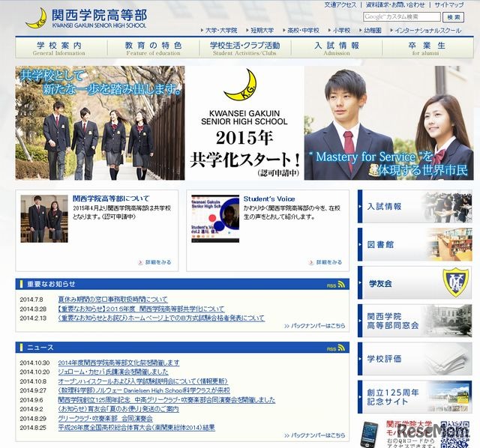
Task: Open 関西学院高等部について heading link
Action: tap(111, 199)
